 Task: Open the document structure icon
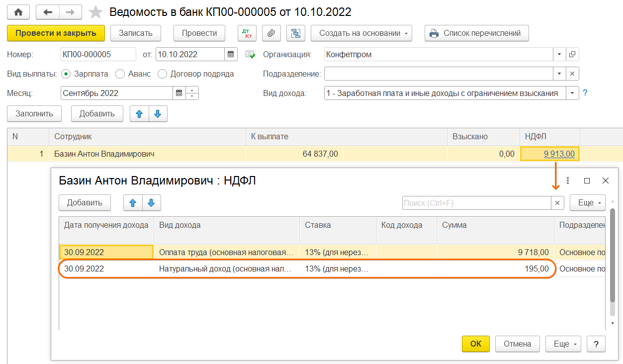(296, 33)
